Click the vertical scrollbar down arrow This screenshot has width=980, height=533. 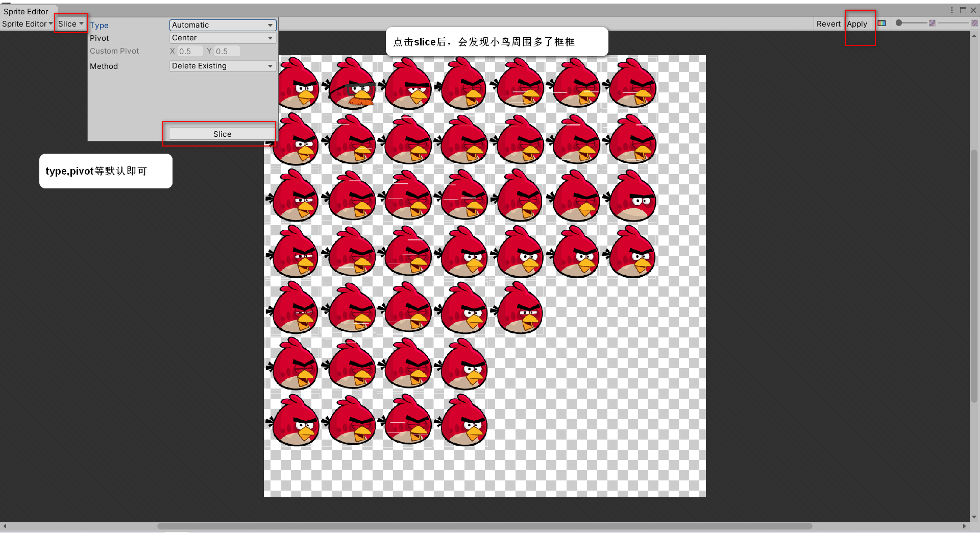tap(974, 517)
